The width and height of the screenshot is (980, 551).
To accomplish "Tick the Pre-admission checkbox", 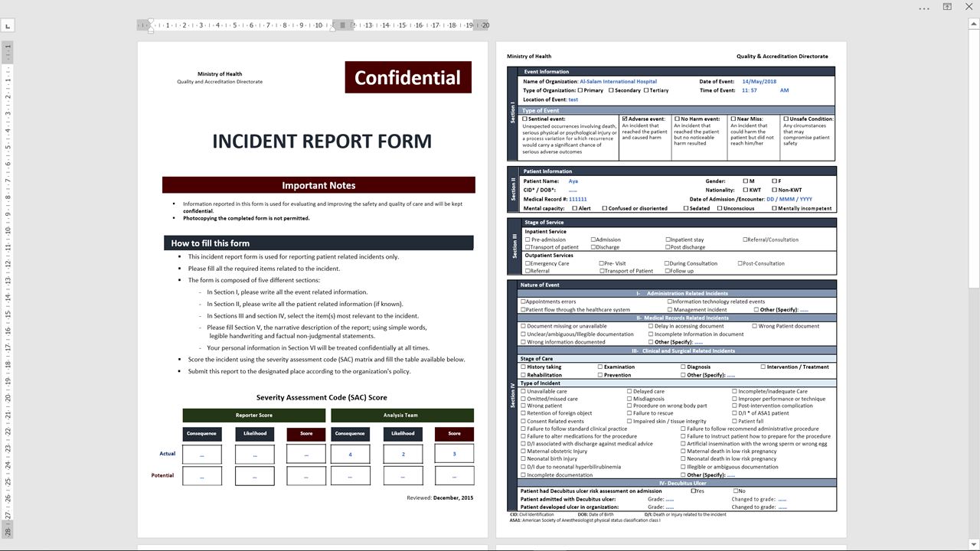I will coord(528,240).
